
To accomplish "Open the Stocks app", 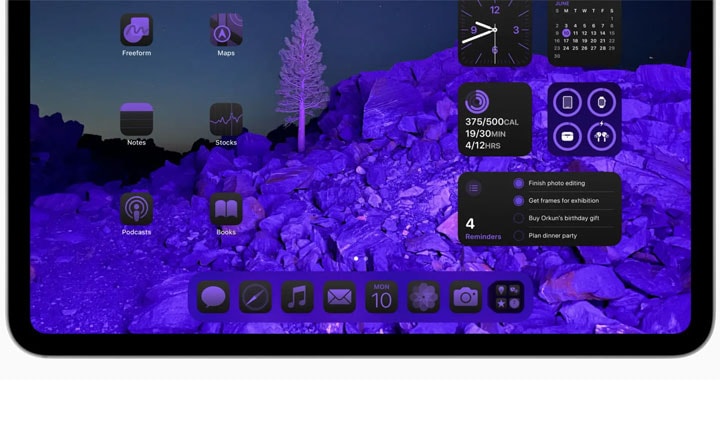I will (226, 119).
